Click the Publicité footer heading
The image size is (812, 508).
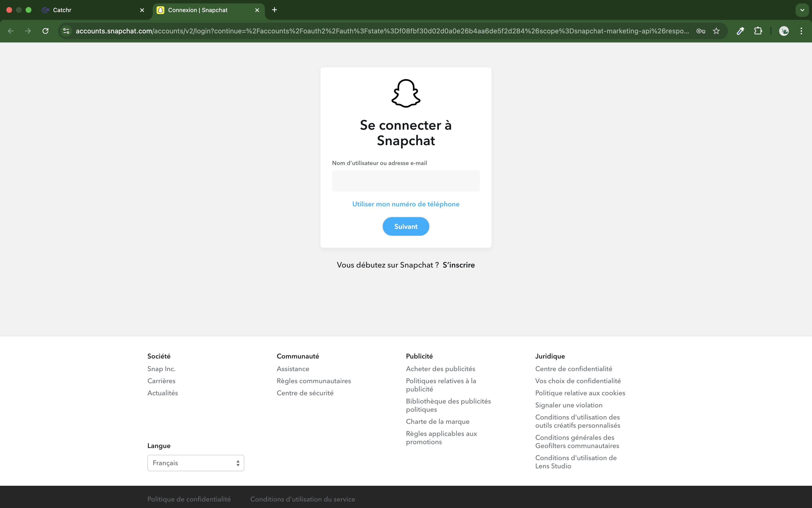pyautogui.click(x=420, y=356)
